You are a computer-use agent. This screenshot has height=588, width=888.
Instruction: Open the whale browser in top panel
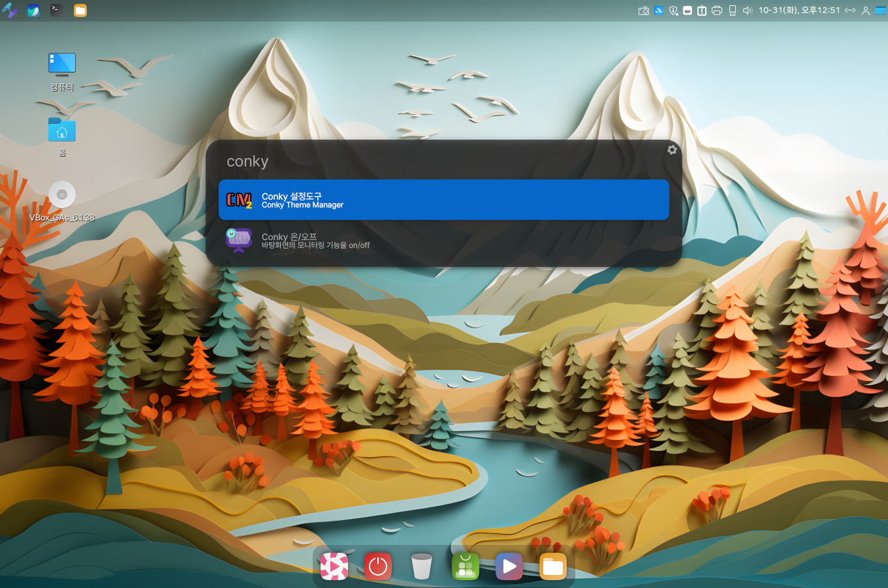point(33,10)
